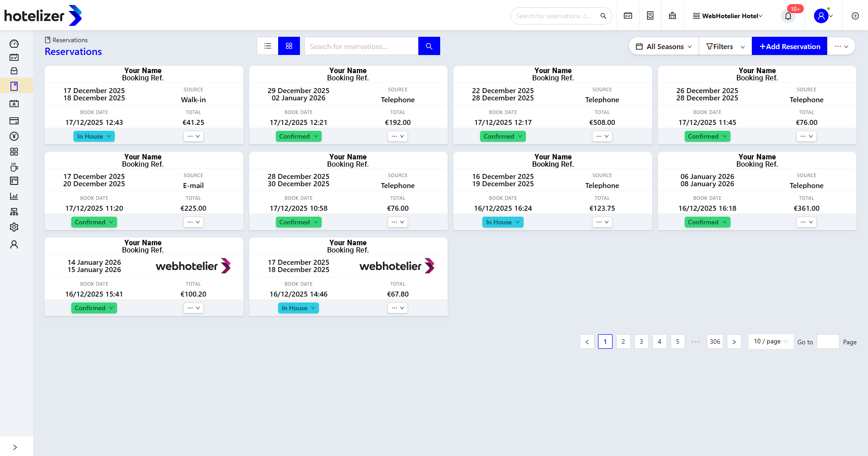Switch to list view layout
This screenshot has height=456, width=868.
(268, 46)
